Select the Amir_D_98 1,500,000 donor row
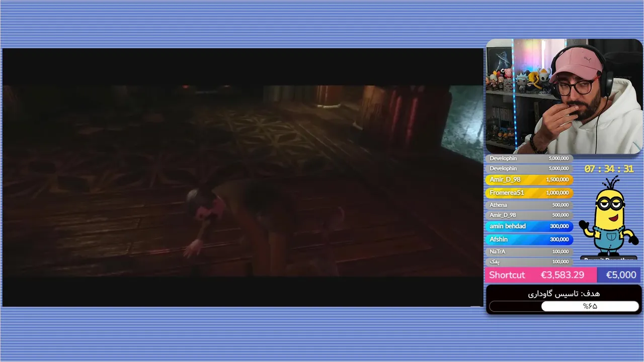 529,179
